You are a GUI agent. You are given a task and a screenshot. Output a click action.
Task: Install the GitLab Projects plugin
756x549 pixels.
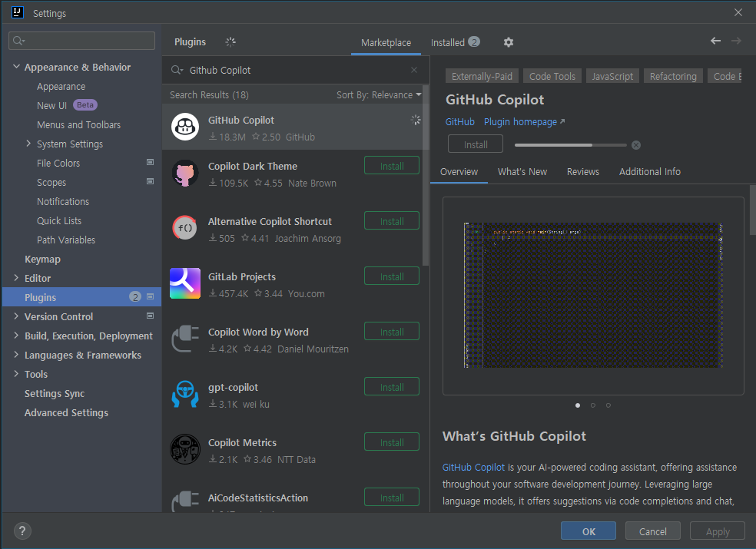[392, 276]
